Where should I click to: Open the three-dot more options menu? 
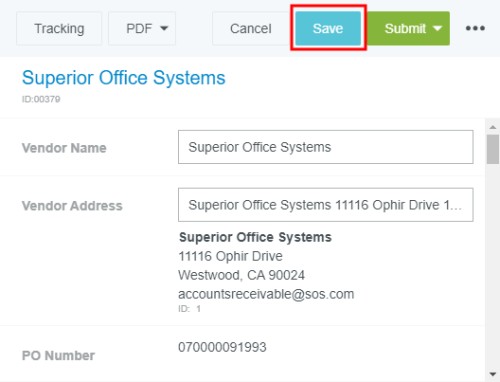[475, 28]
